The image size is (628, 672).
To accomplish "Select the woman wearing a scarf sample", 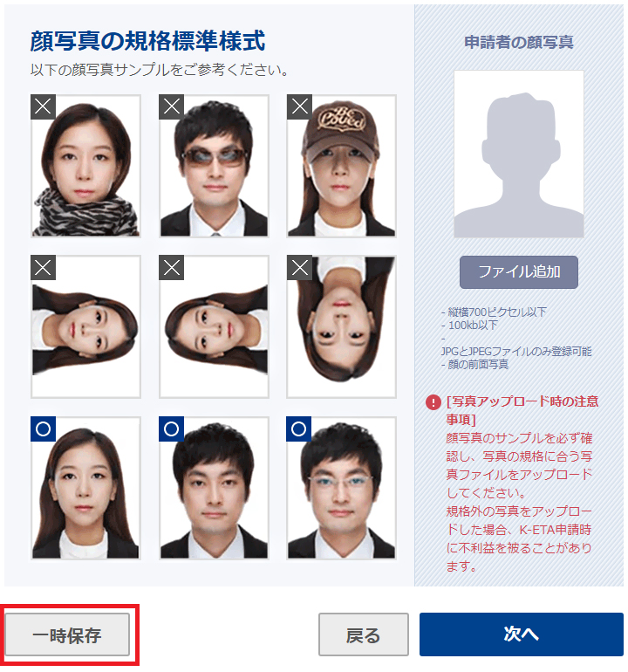I will tap(85, 166).
